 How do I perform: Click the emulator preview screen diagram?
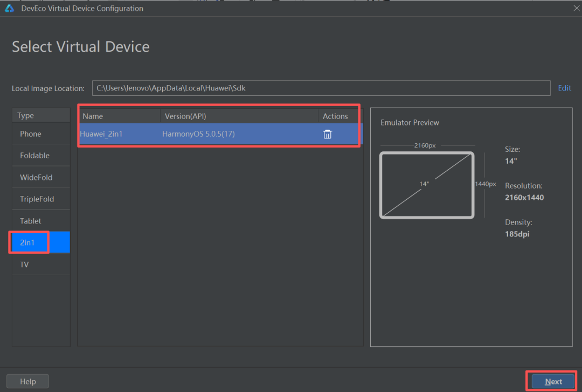pos(426,185)
